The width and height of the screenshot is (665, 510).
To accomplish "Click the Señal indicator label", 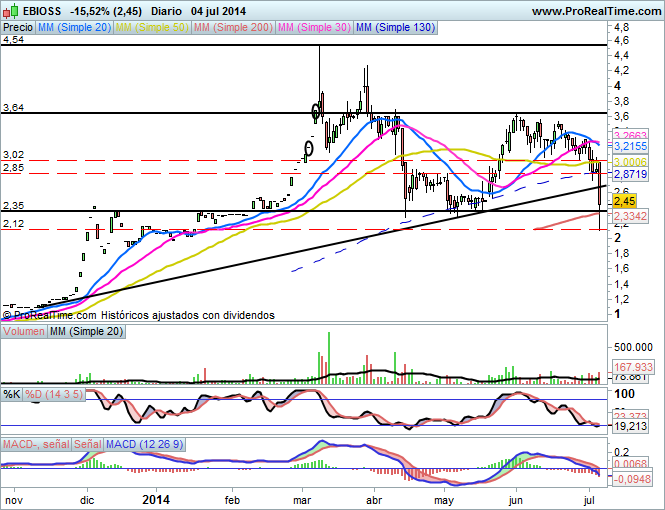I will (87, 443).
